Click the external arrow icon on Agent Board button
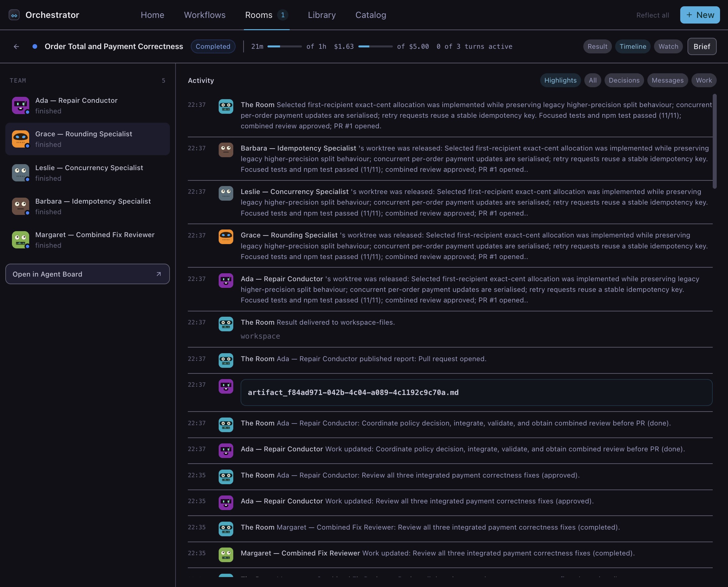The width and height of the screenshot is (728, 587). [159, 274]
